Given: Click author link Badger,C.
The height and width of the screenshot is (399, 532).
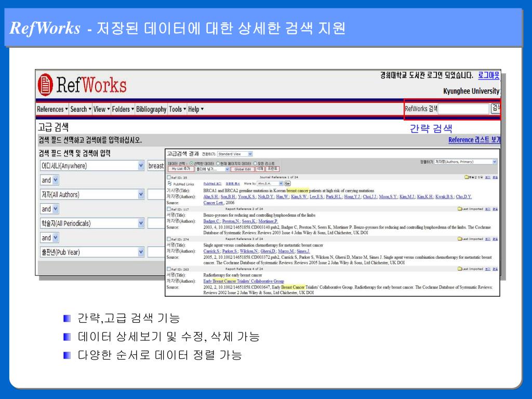Looking at the screenshot, I should coord(212,221).
